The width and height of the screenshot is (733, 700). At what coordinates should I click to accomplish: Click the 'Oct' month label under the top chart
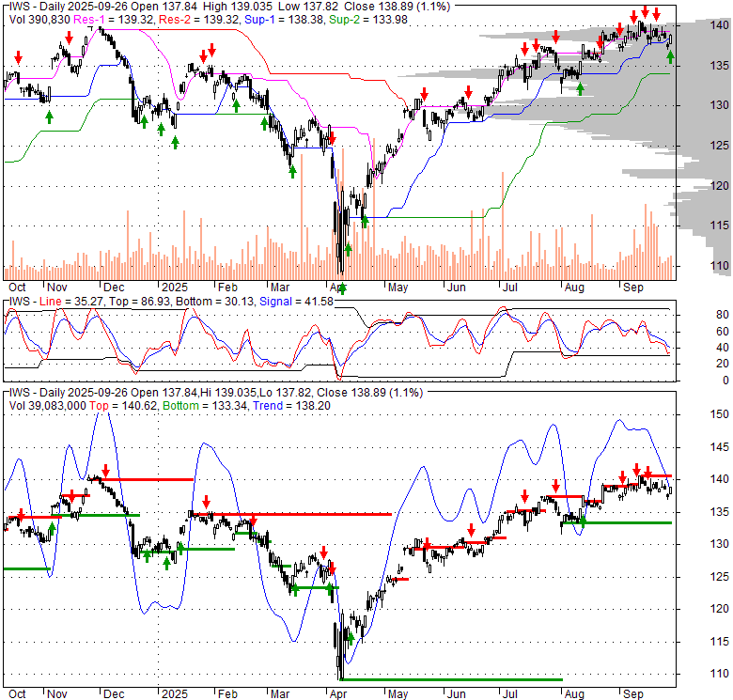pos(17,288)
